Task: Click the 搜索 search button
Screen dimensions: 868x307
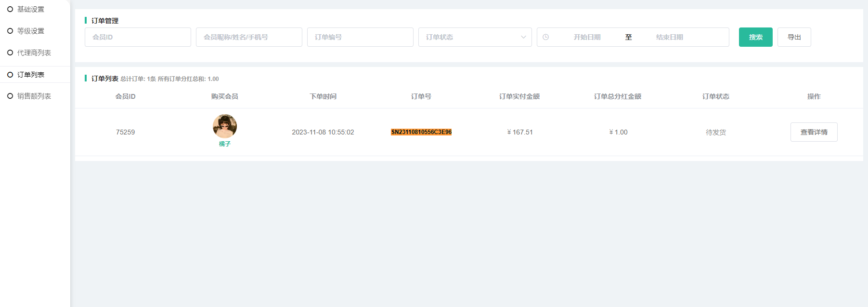Action: pyautogui.click(x=755, y=37)
